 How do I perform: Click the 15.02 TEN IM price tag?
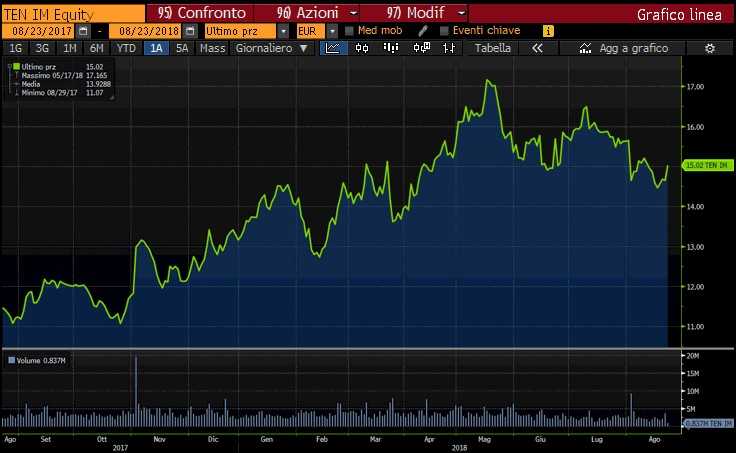coord(707,165)
